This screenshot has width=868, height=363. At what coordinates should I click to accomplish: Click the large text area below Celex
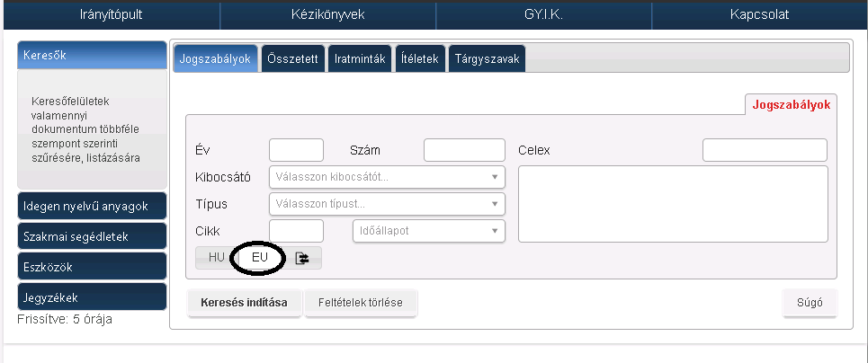[673, 204]
